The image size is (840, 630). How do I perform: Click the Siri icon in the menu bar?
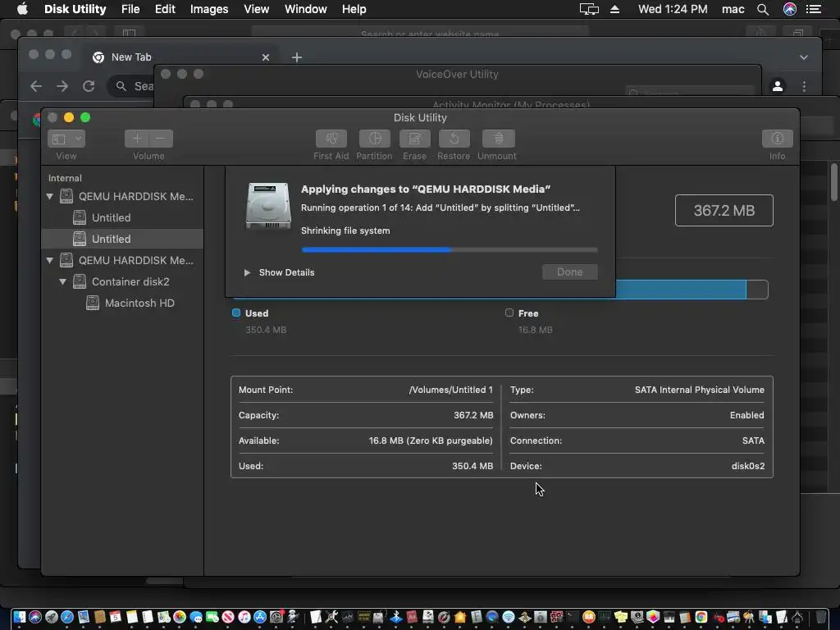(x=790, y=9)
